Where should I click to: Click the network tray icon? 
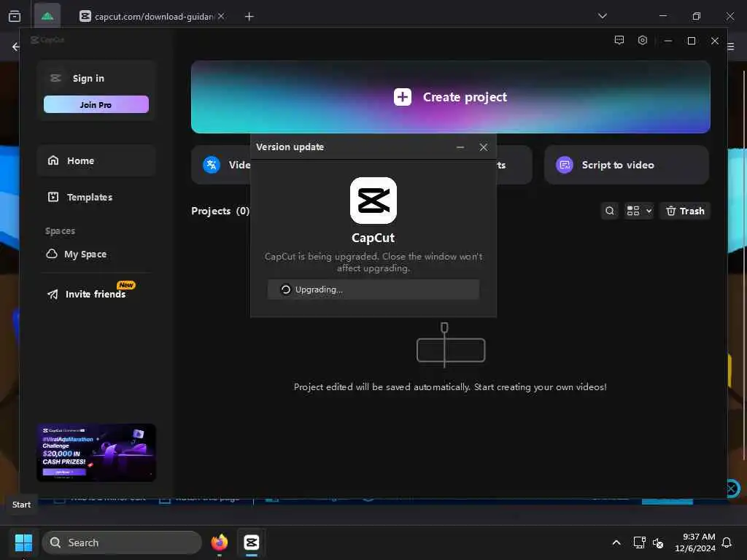[x=639, y=542]
